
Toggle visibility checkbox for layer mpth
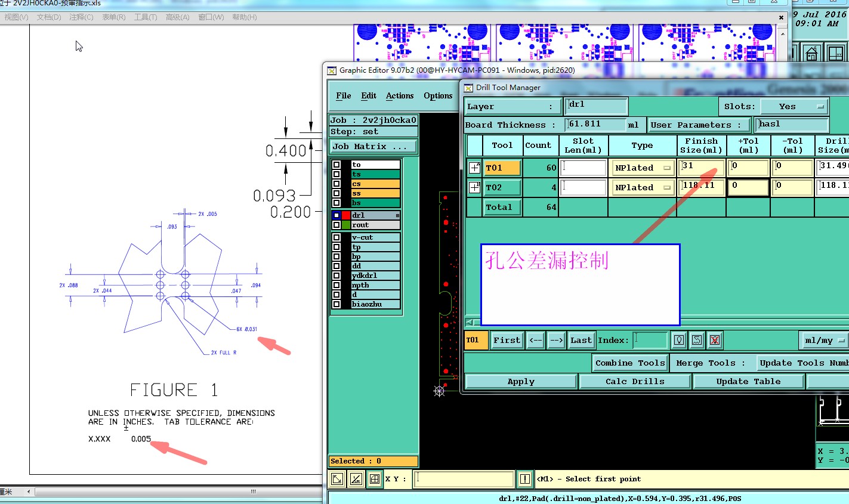336,285
